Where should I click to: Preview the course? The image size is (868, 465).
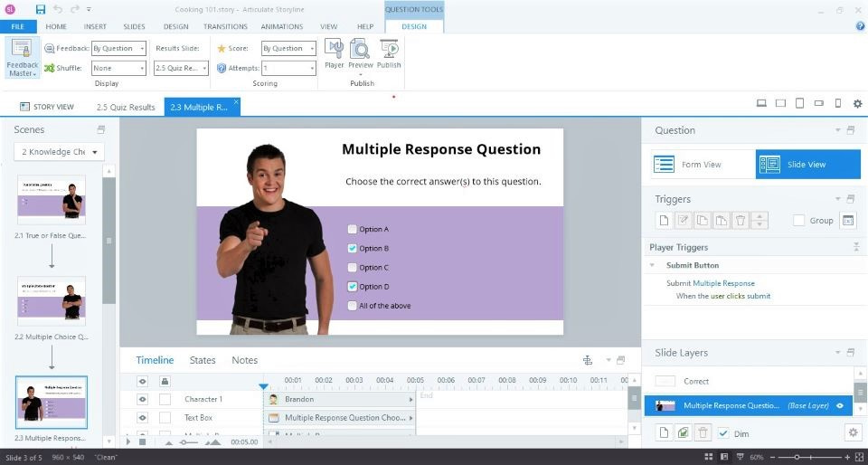point(361,54)
